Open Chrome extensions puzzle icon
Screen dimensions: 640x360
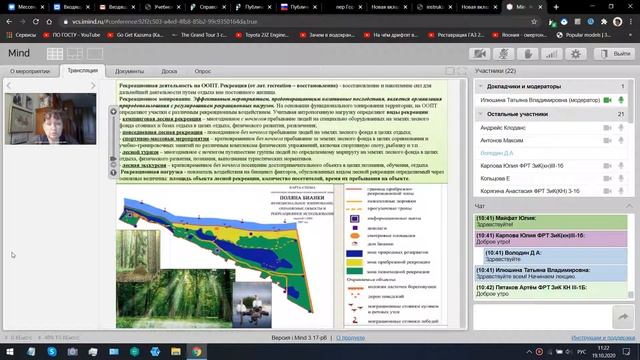[604, 22]
